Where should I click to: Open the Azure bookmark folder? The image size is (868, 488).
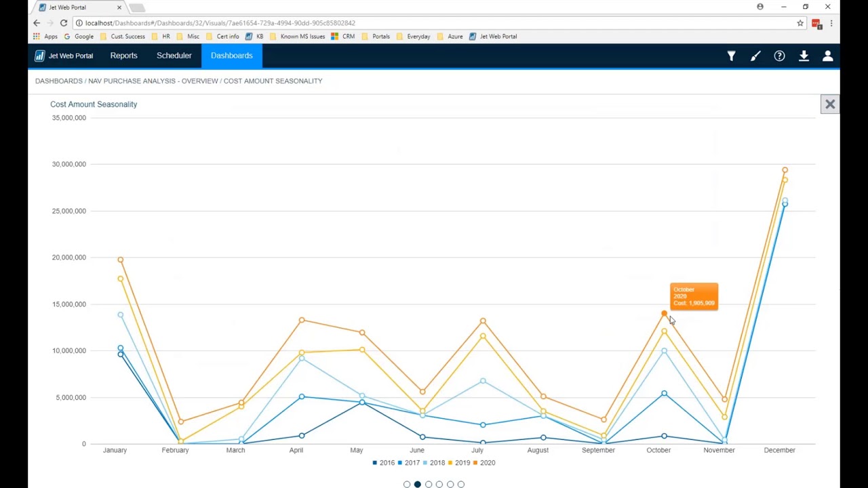(450, 37)
